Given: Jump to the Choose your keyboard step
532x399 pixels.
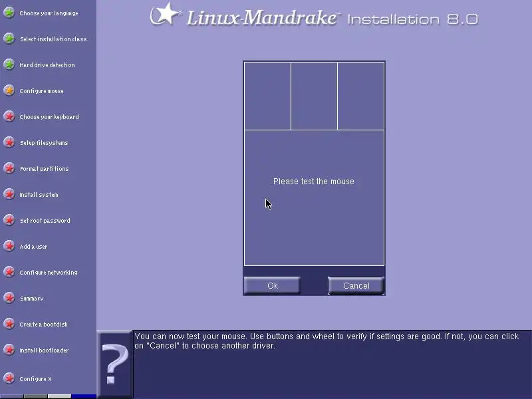Looking at the screenshot, I should (x=49, y=117).
